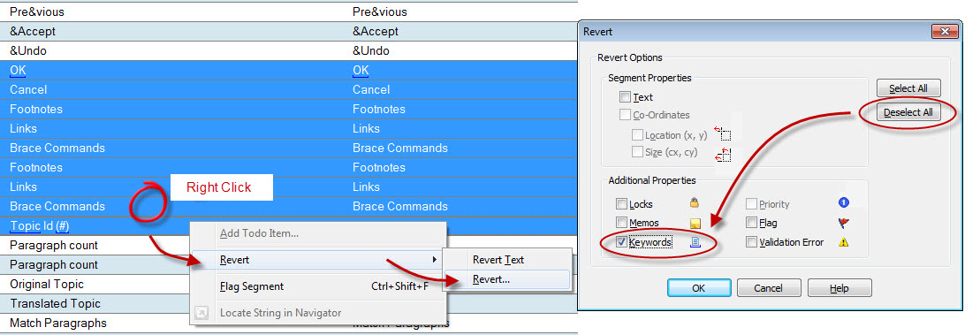
Task: Toggle the Co-Ordinates checkbox
Action: pyautogui.click(x=625, y=114)
